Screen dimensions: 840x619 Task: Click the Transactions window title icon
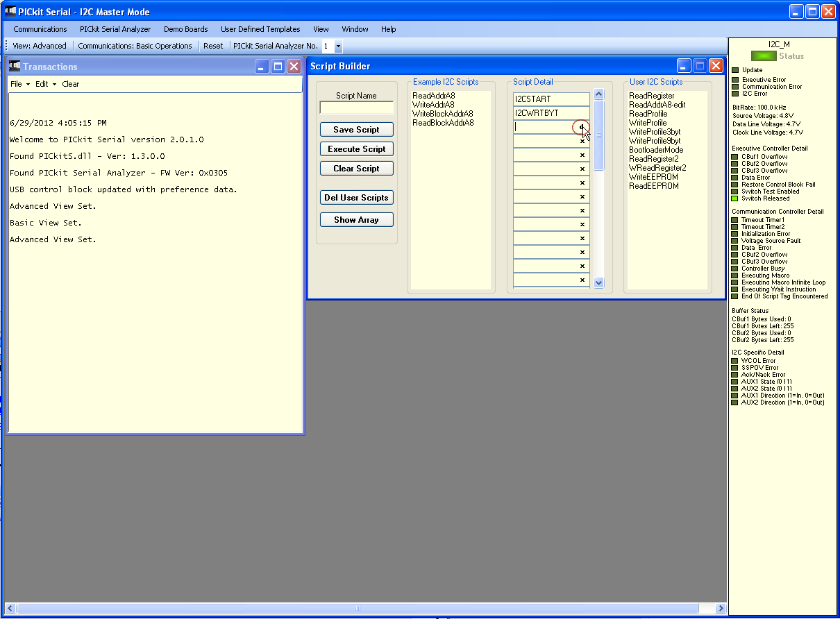(15, 66)
